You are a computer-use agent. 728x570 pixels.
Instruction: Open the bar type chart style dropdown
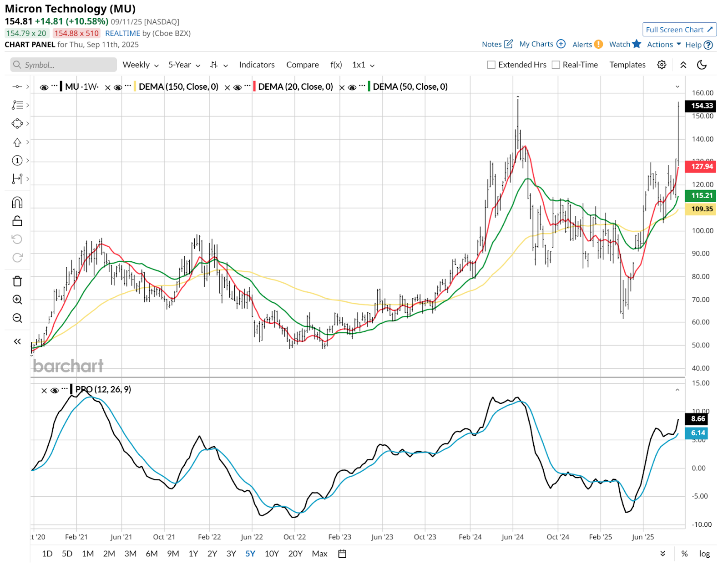pyautogui.click(x=219, y=65)
